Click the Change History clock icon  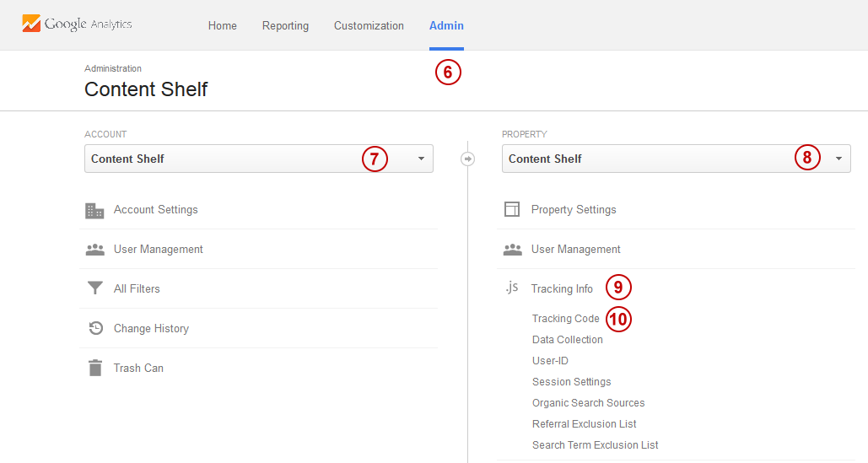tap(96, 328)
